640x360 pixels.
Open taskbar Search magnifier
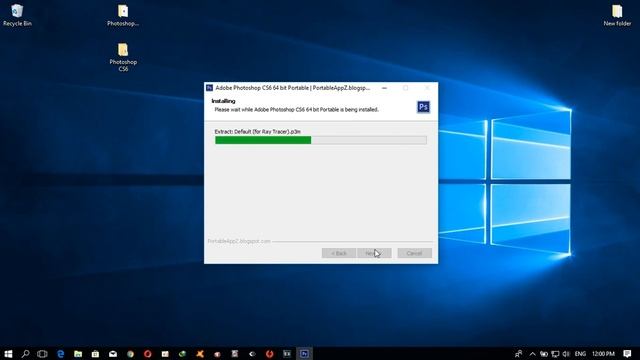click(x=25, y=354)
